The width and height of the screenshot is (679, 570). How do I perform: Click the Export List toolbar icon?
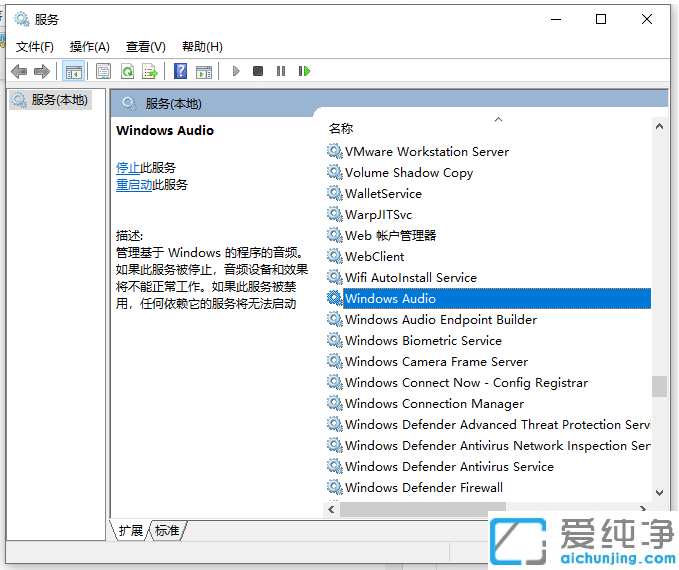pos(150,71)
